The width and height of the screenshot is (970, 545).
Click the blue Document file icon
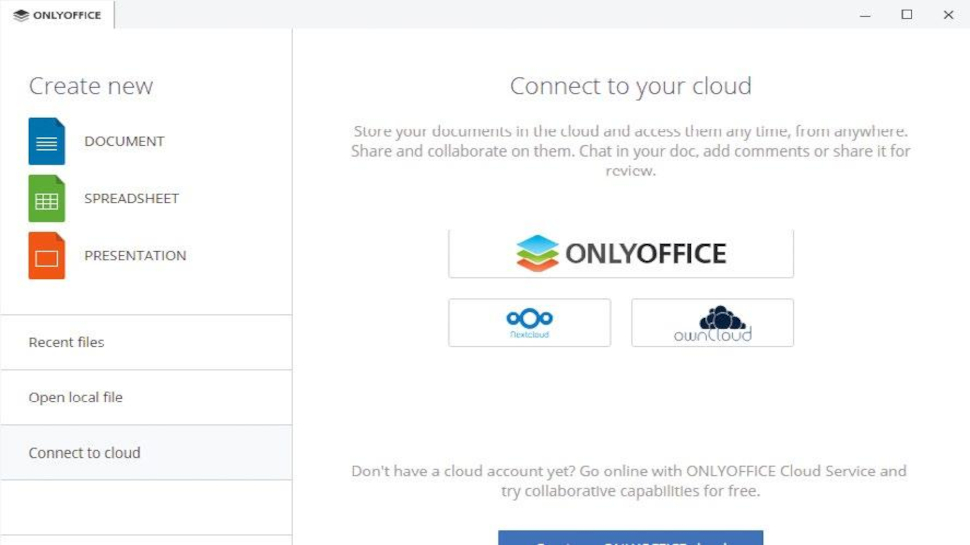[46, 141]
